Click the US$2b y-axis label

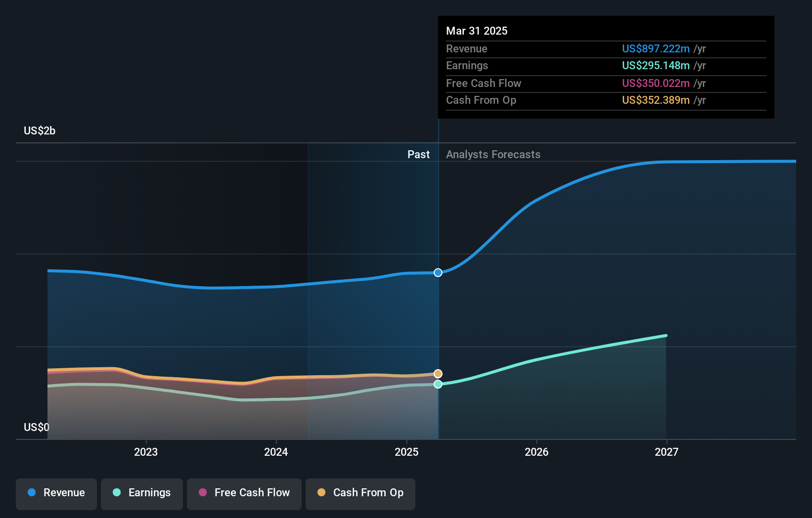coord(40,130)
